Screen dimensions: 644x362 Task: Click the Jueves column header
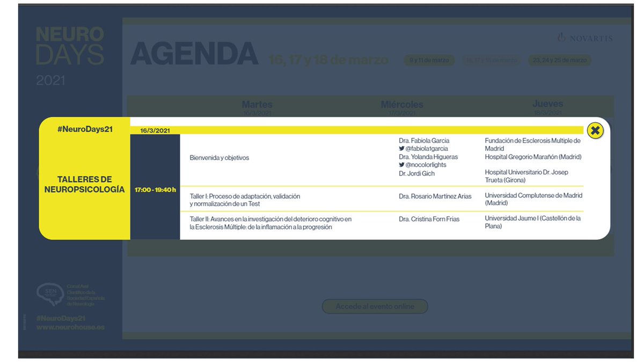click(x=547, y=104)
